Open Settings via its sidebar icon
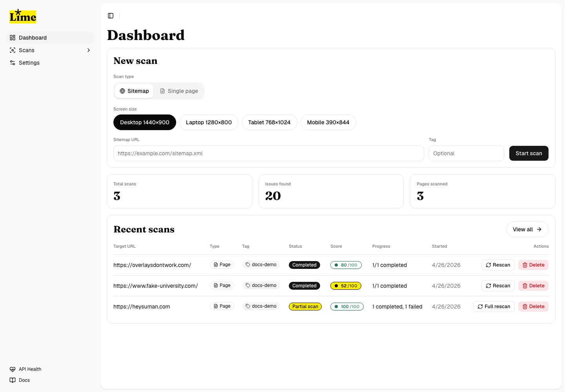 12,63
